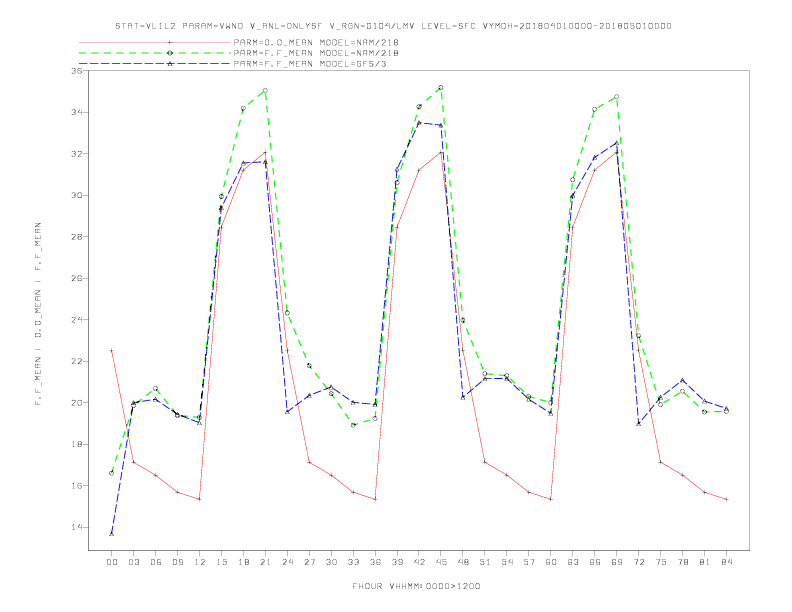Click the x-axis hour label 69

(617, 562)
